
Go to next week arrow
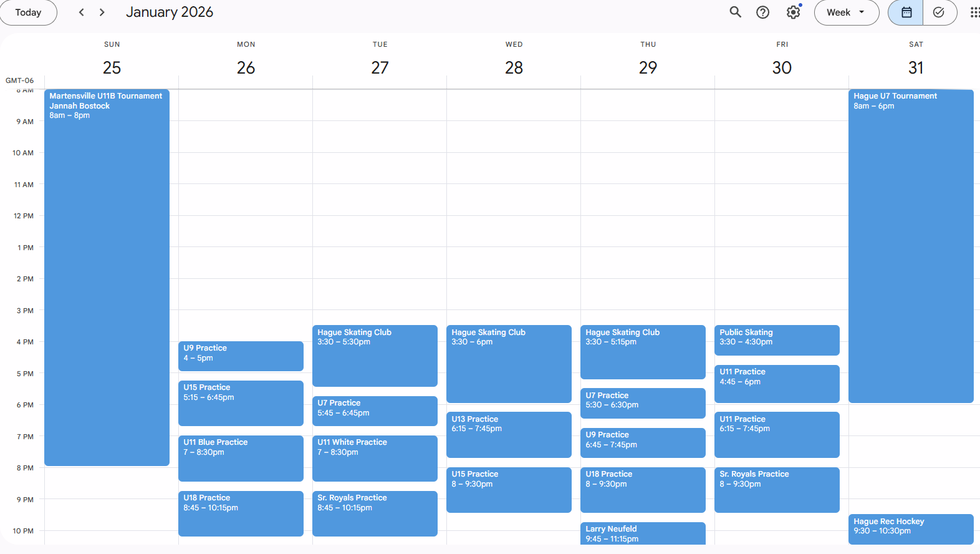coord(102,12)
